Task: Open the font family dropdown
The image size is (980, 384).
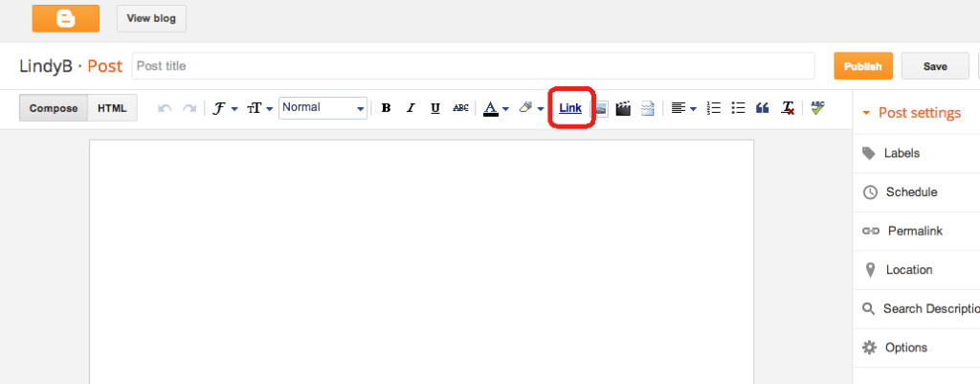Action: point(226,108)
